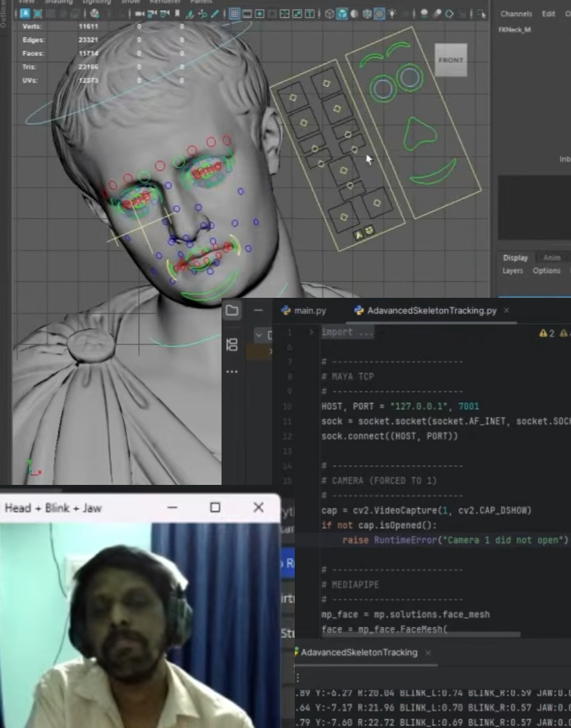Toggle the viewport Grid display icon
This screenshot has width=571, height=728.
tap(235, 14)
